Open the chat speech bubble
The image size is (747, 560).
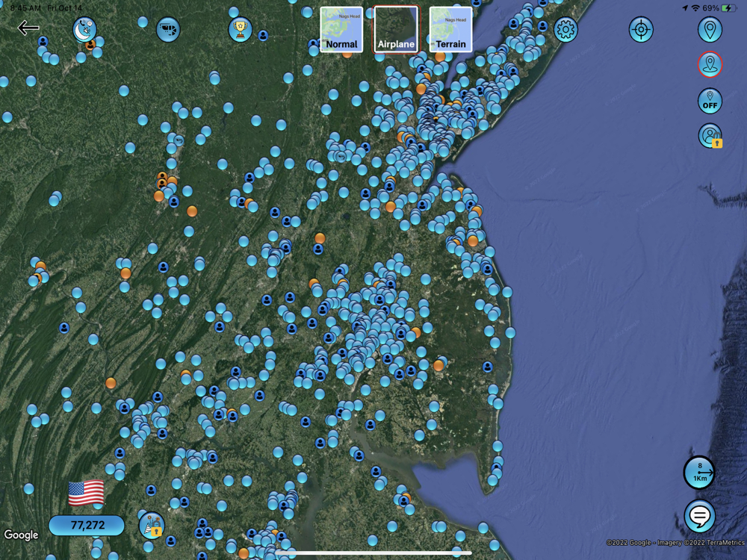(699, 516)
